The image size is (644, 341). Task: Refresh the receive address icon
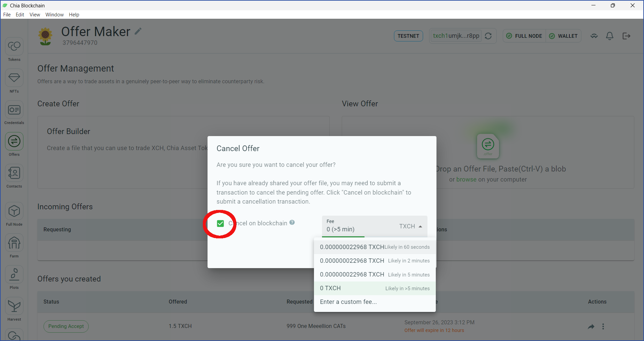[488, 36]
